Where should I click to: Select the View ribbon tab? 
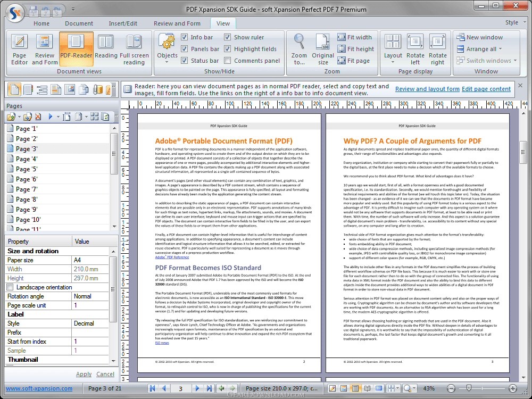pyautogui.click(x=223, y=23)
